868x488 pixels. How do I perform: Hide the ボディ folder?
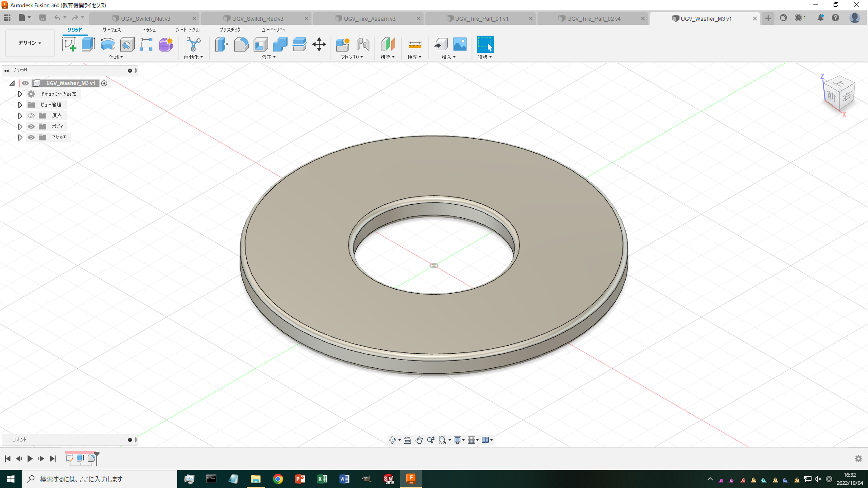click(x=31, y=127)
